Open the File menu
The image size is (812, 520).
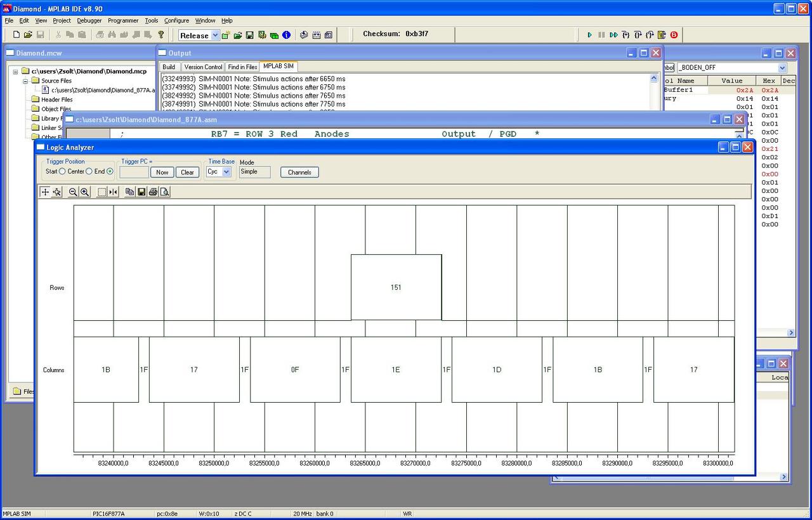pyautogui.click(x=9, y=20)
